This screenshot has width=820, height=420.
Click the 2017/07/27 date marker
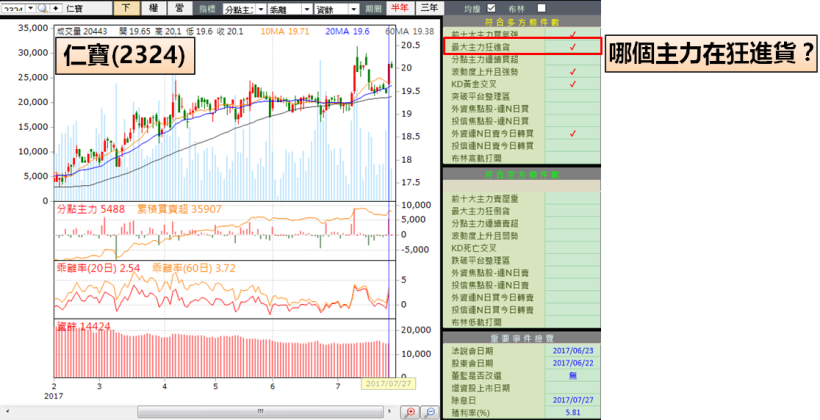point(388,383)
